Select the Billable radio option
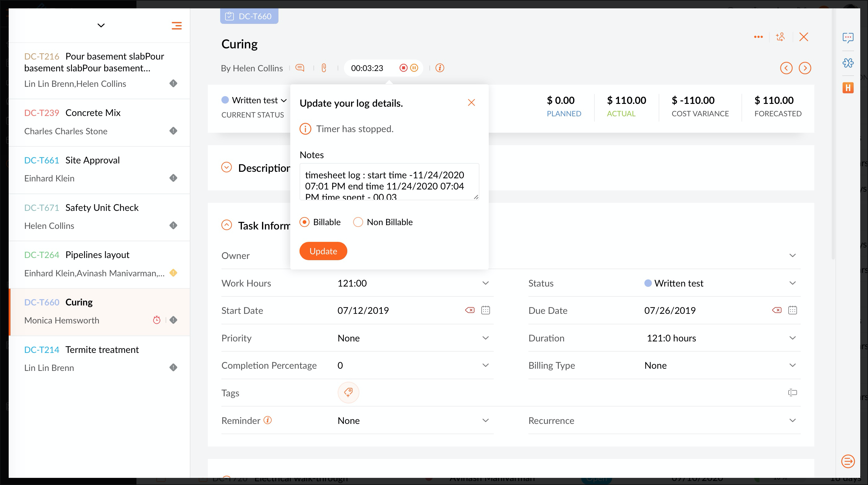868x485 pixels. tap(304, 222)
